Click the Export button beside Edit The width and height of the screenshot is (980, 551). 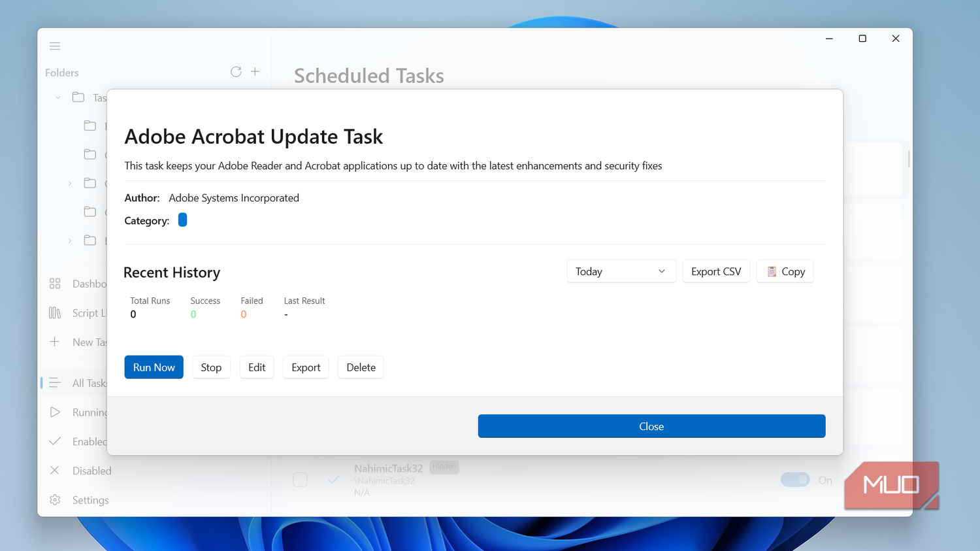(x=306, y=367)
